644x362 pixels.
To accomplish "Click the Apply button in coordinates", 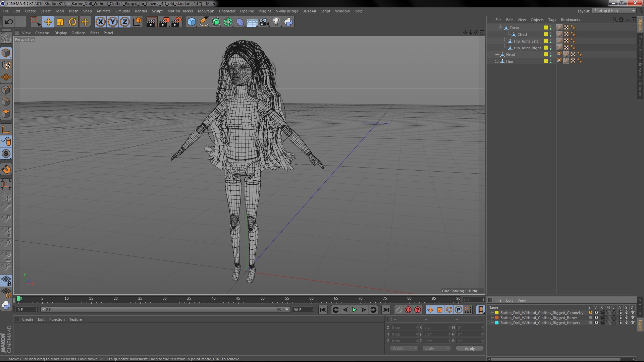I will [x=470, y=348].
